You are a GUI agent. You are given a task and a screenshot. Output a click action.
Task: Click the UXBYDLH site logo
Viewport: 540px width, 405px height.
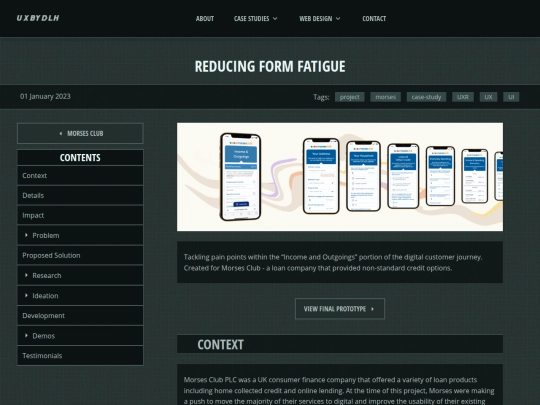[38, 18]
